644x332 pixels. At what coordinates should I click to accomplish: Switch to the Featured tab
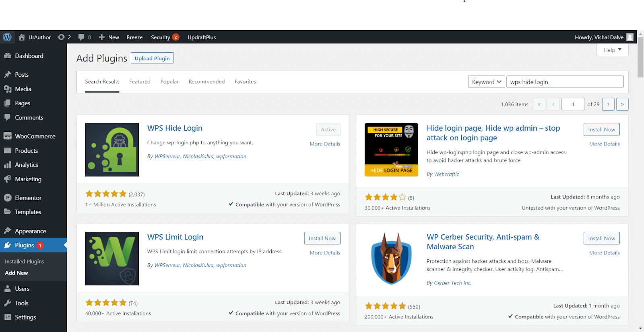click(x=140, y=82)
